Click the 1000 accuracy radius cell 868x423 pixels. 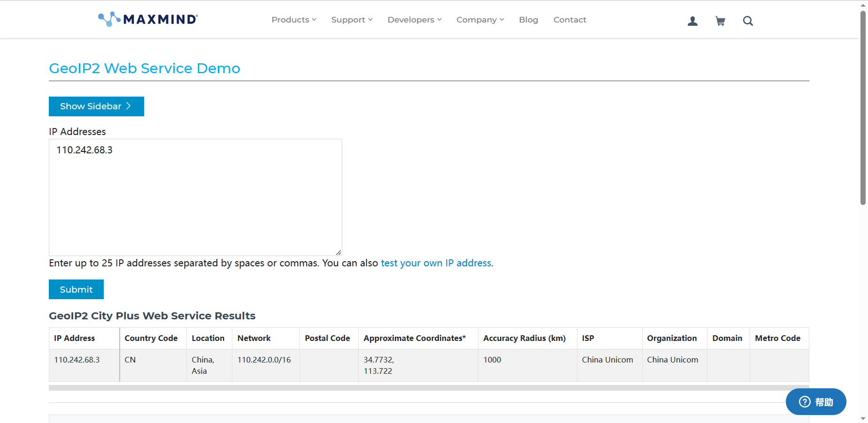click(528, 365)
